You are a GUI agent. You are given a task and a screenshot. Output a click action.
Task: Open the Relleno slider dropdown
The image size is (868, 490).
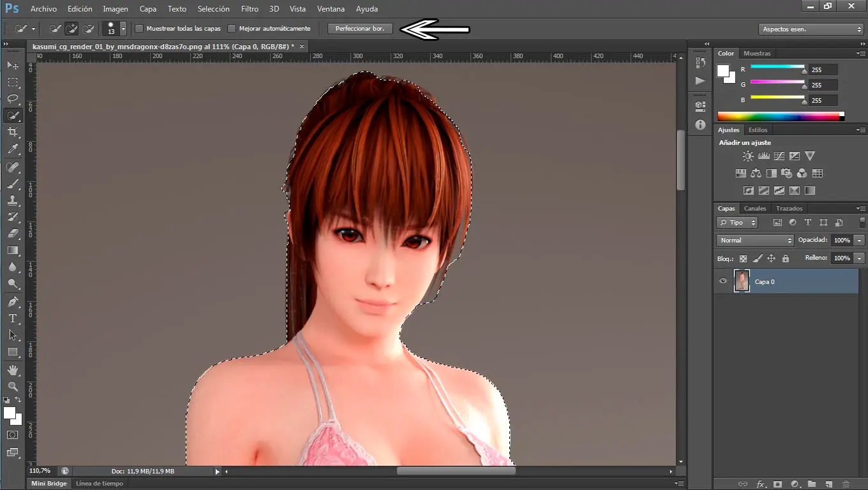click(860, 258)
